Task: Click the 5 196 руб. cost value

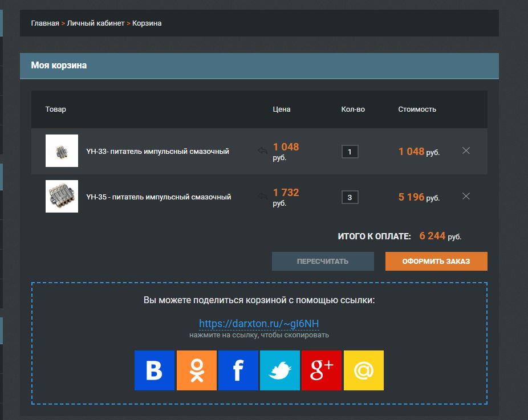Action: pos(419,197)
